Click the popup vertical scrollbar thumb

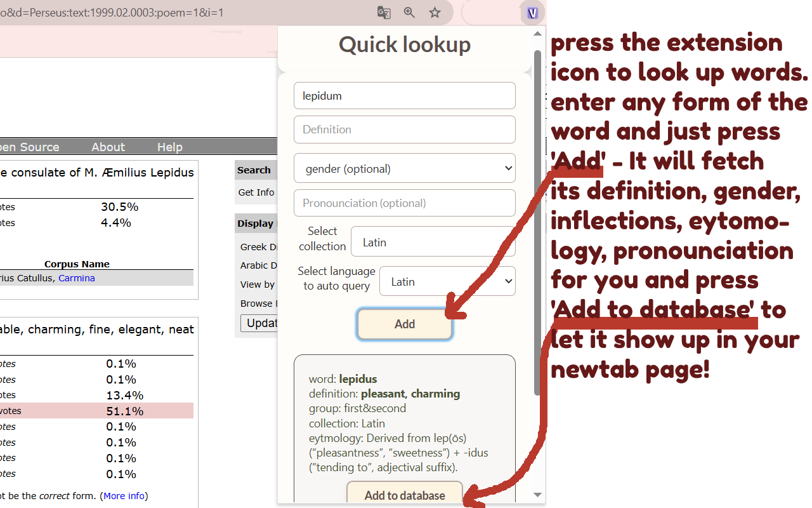coord(537,222)
